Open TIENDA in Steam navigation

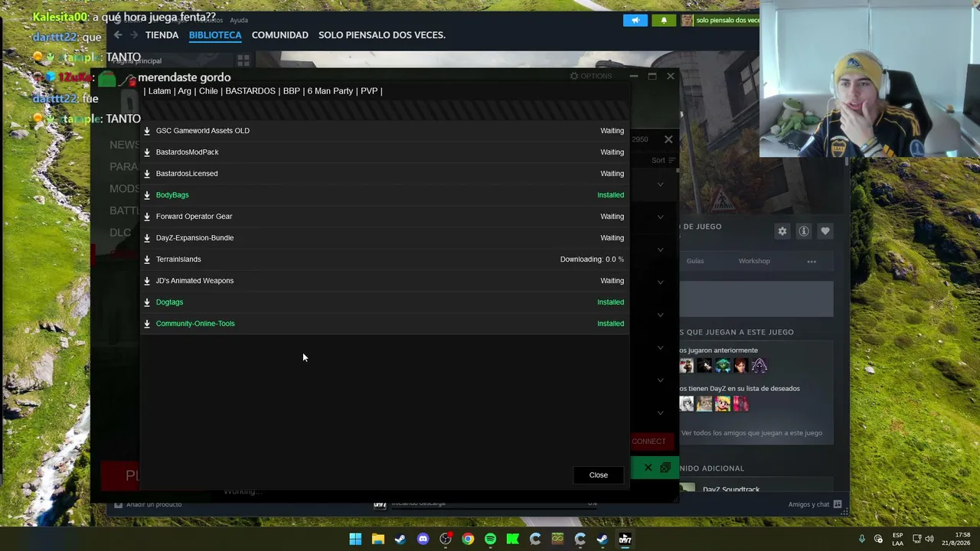[162, 35]
